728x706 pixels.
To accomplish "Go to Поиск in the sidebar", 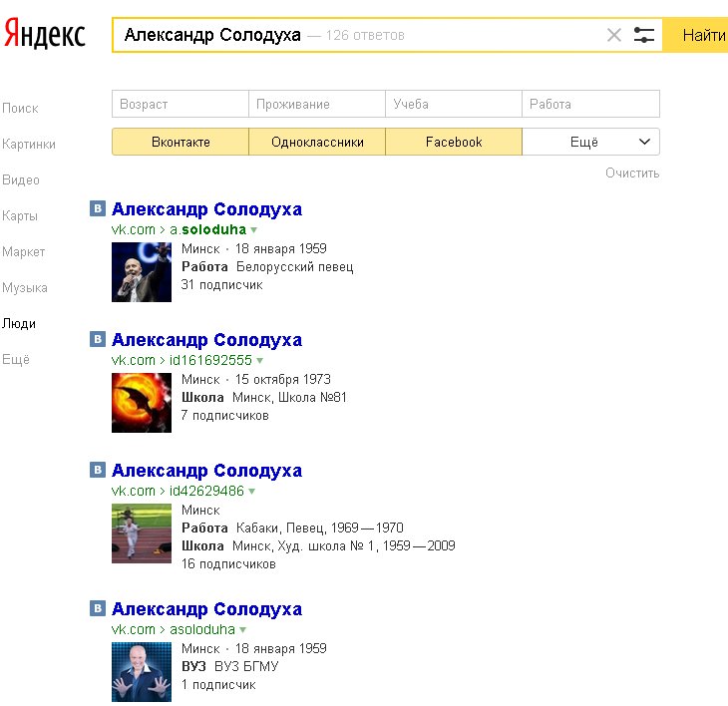I will [x=20, y=108].
